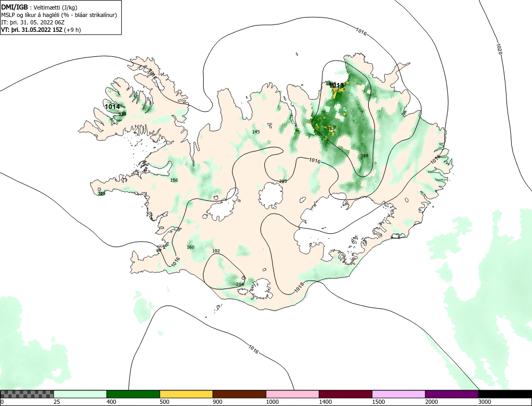Pick the dark red 1400–1500 legend swatch
Image resolution: width=532 pixels, height=406 pixels.
[345, 394]
